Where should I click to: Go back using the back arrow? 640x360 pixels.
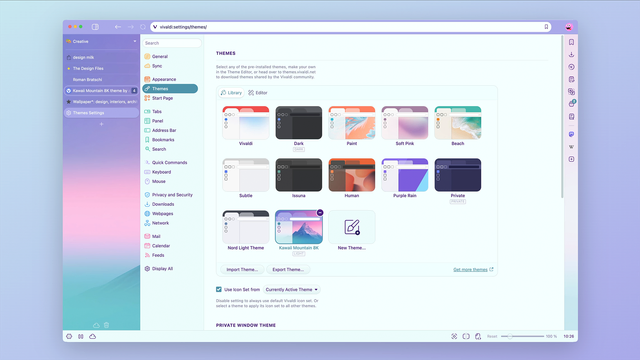[118, 27]
